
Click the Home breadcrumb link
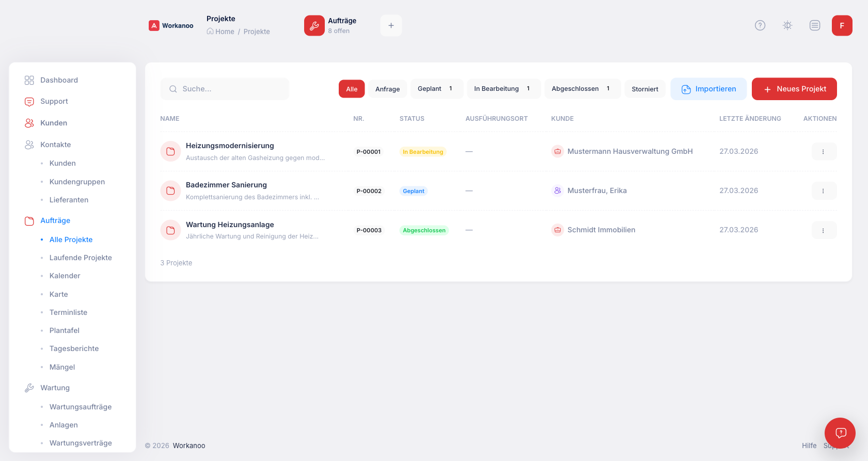[225, 31]
